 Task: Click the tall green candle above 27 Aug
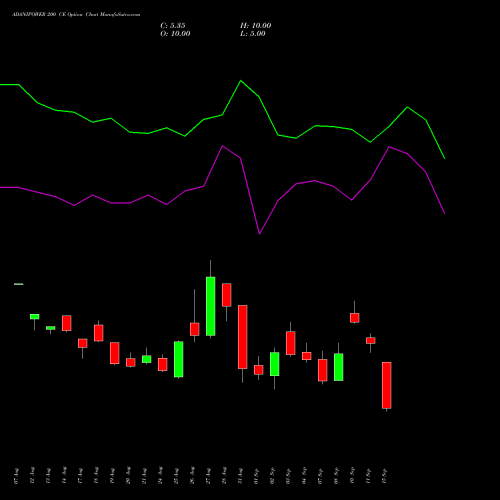210,306
